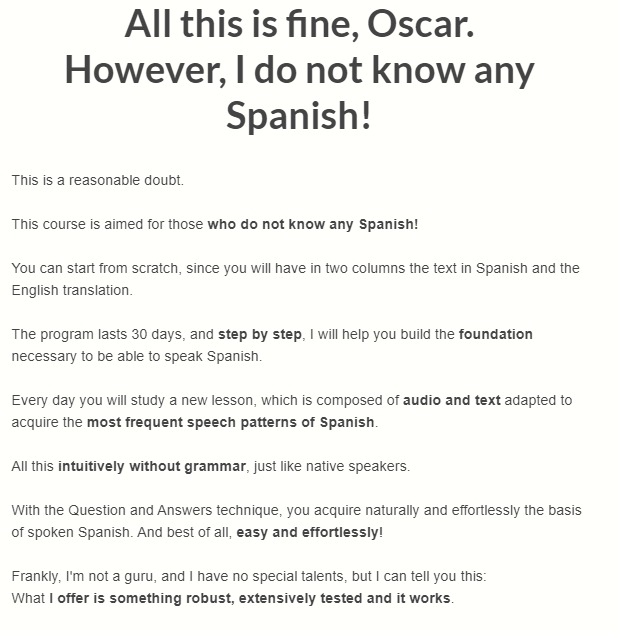Click the heading line "However, I do not know any"
This screenshot has height=633, width=620.
pyautogui.click(x=299, y=70)
